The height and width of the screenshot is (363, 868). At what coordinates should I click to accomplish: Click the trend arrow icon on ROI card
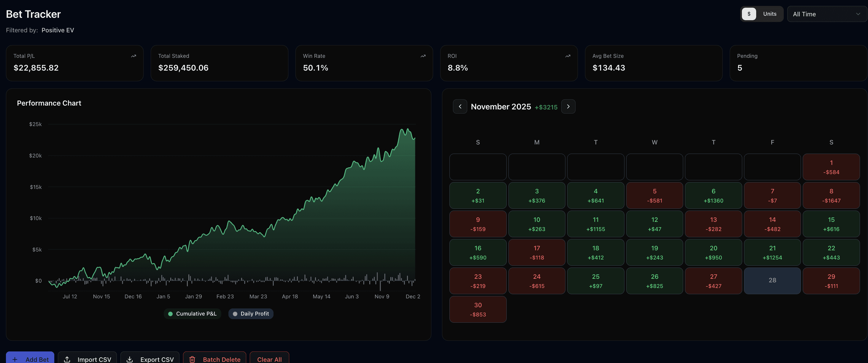pyautogui.click(x=567, y=56)
